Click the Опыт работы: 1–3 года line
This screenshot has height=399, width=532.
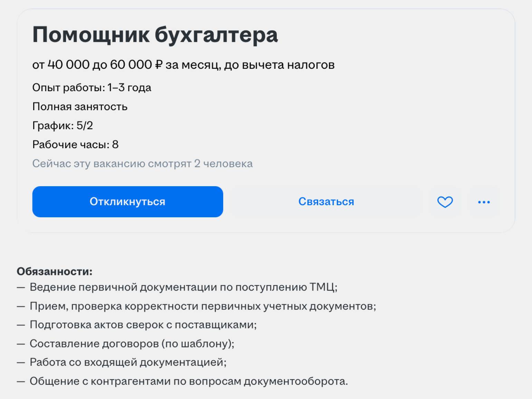92,88
